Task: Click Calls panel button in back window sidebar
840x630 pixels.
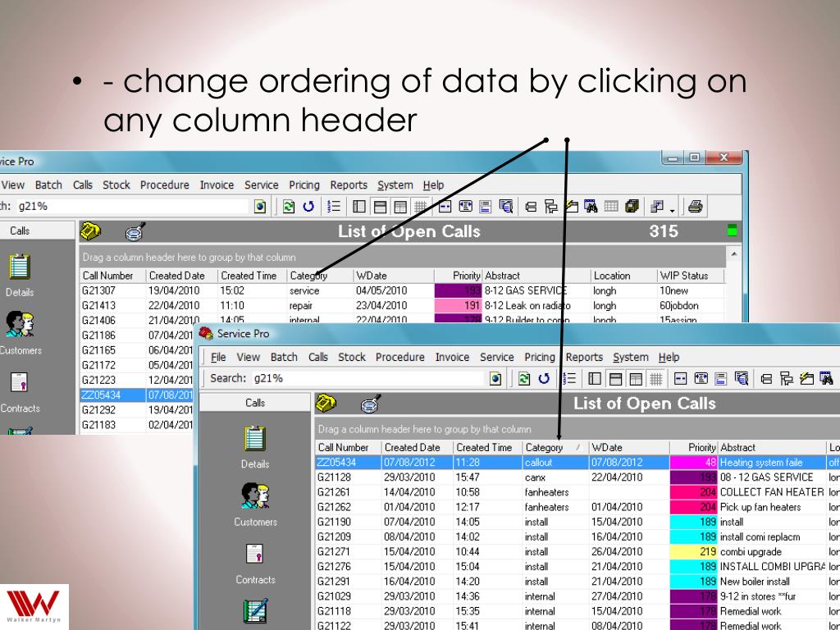Action: pos(20,231)
